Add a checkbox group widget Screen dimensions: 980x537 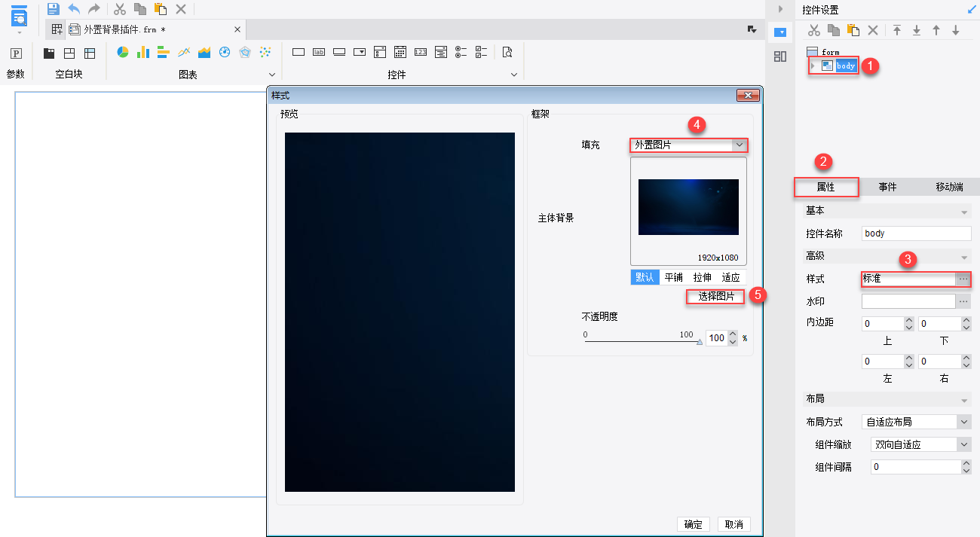tap(482, 52)
